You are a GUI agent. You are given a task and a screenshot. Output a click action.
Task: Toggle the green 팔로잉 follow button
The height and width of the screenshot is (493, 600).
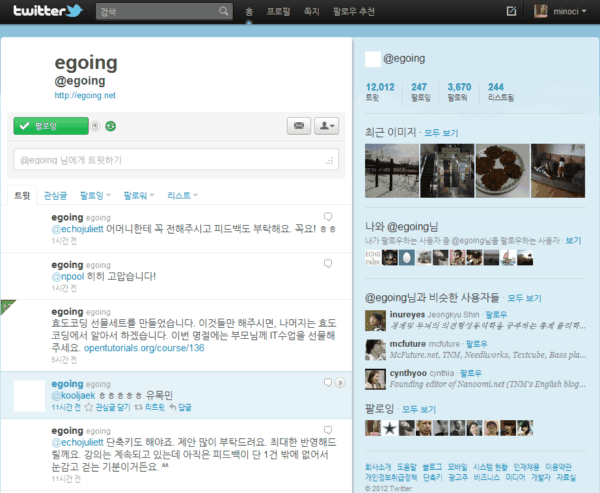tap(51, 126)
